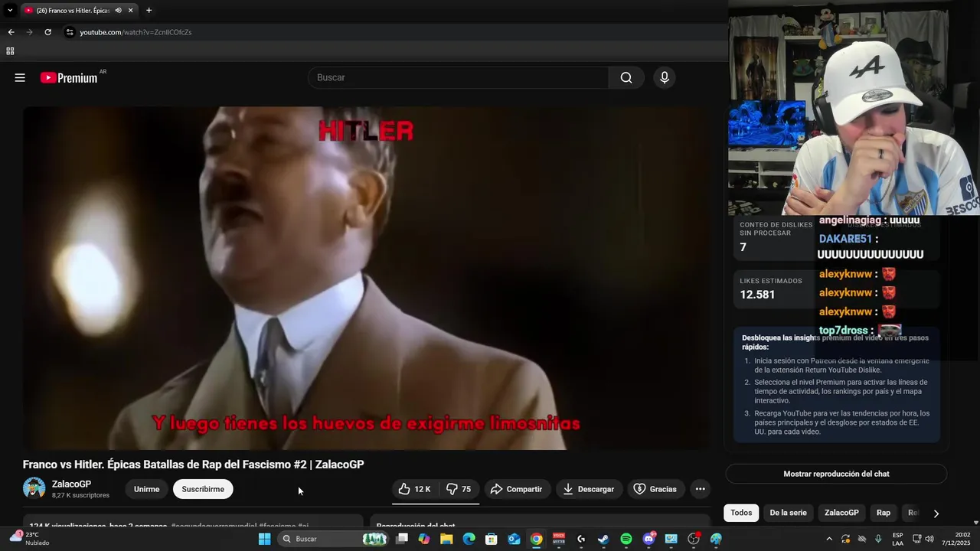Select the Rap filter chip
This screenshot has height=551, width=980.
pos(884,513)
